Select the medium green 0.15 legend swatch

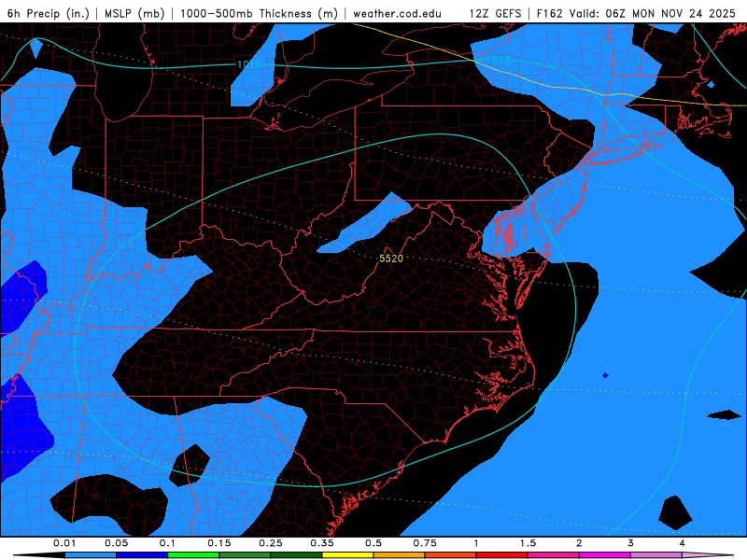click(245, 555)
